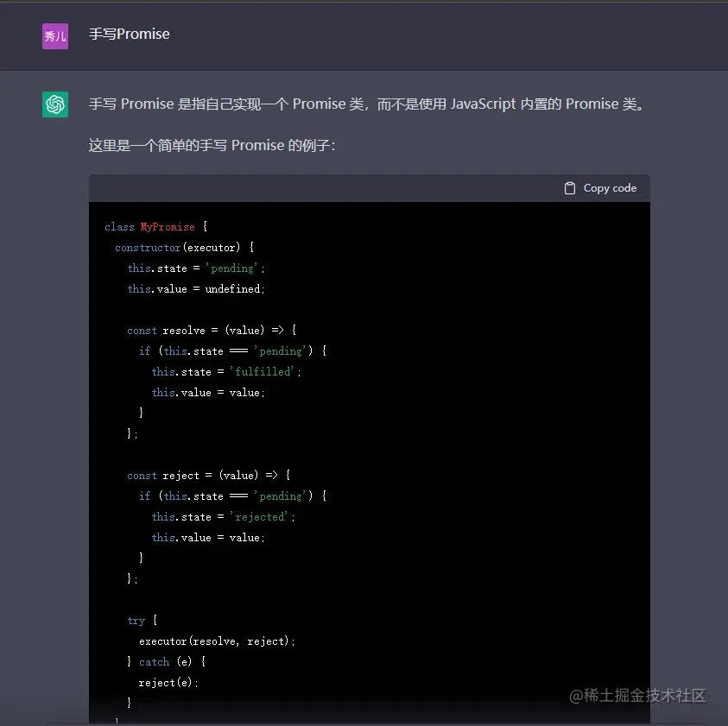Click the line this.state = 'pending';

(196, 268)
